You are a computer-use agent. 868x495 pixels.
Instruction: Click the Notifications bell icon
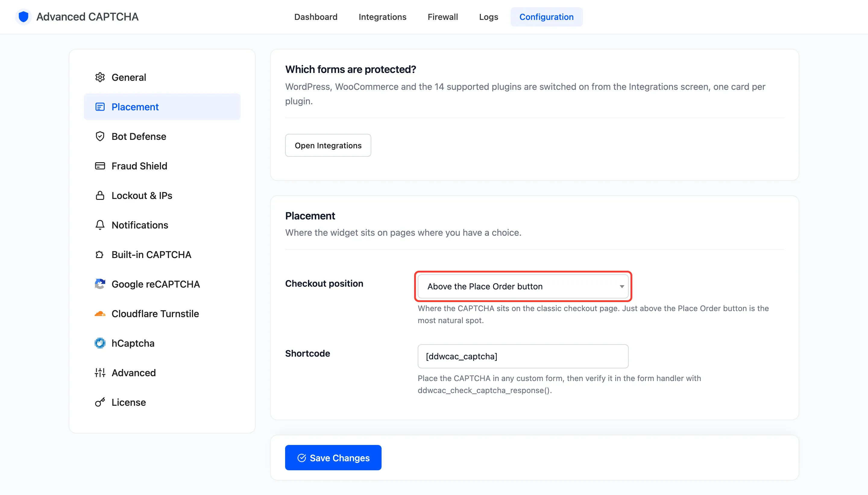pyautogui.click(x=100, y=225)
